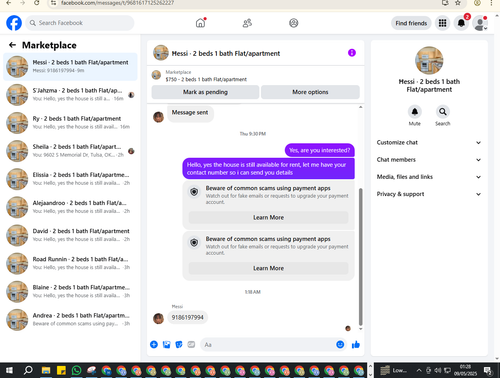This screenshot has height=378, width=500.
Task: Open the Home feed icon
Action: tap(200, 23)
